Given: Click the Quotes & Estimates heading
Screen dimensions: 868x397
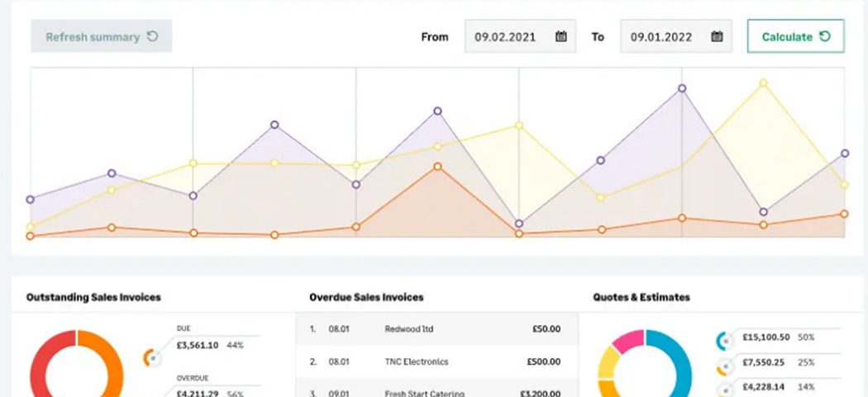Looking at the screenshot, I should [x=641, y=297].
